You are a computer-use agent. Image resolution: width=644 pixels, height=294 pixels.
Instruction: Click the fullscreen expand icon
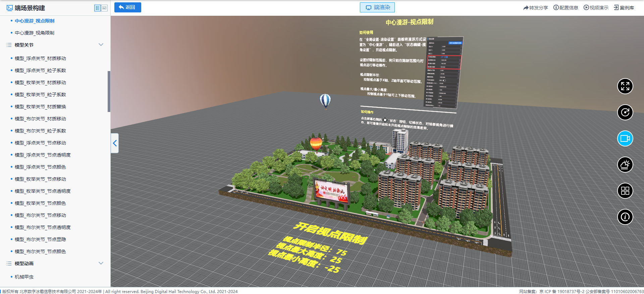[625, 86]
